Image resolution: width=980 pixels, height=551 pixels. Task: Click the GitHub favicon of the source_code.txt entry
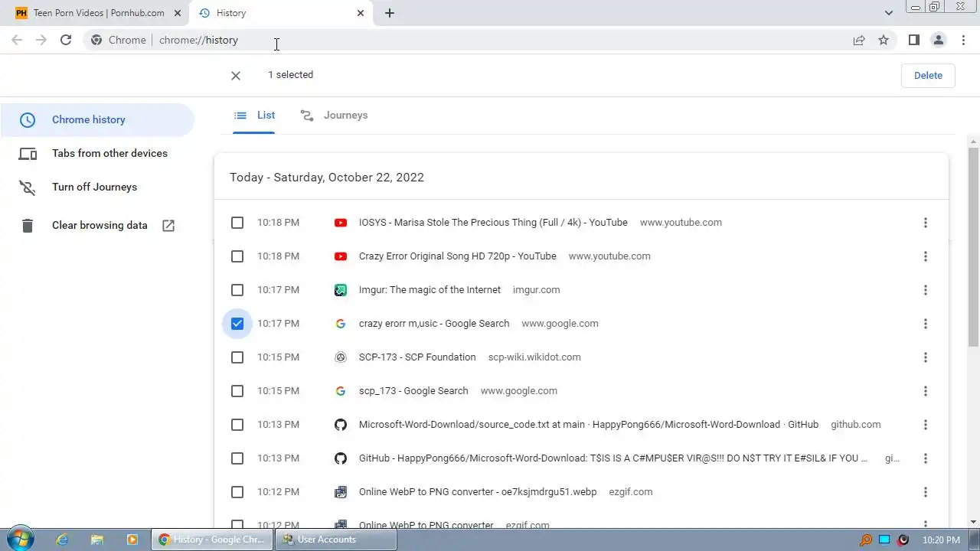click(341, 425)
